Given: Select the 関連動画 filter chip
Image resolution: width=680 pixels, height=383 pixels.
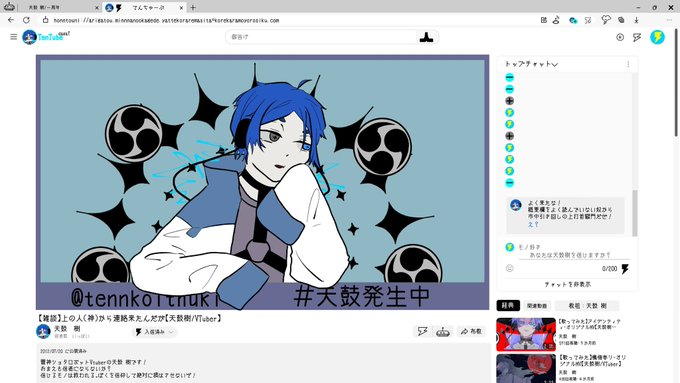Looking at the screenshot, I should coord(537,306).
